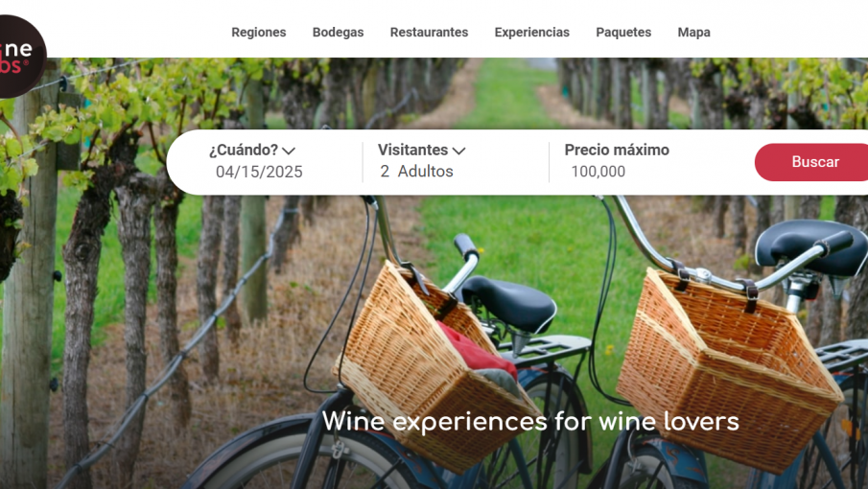Viewport: 868px width, 489px height.
Task: Open the Experiencias menu item
Action: [532, 32]
